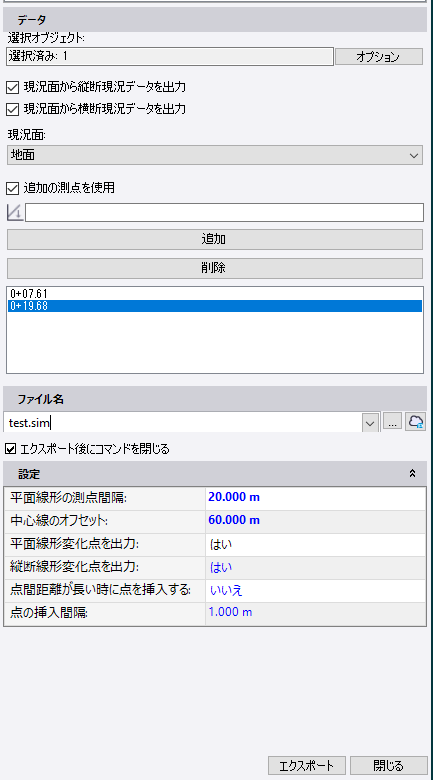This screenshot has width=433, height=780.
Task: Open cloud file location icon
Action: (x=416, y=422)
